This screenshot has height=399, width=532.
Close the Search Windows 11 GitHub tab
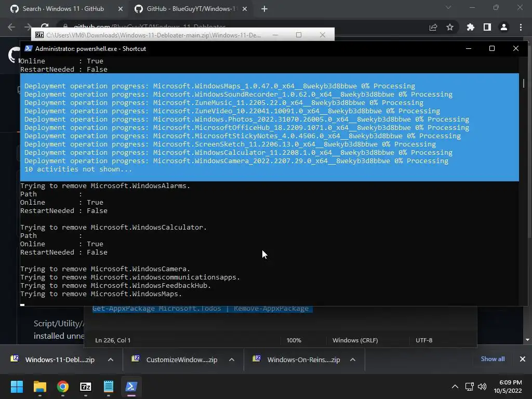coord(120,9)
